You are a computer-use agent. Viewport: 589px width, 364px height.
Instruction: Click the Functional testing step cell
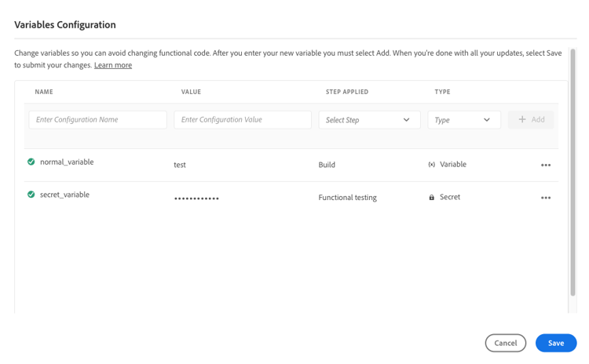point(347,198)
